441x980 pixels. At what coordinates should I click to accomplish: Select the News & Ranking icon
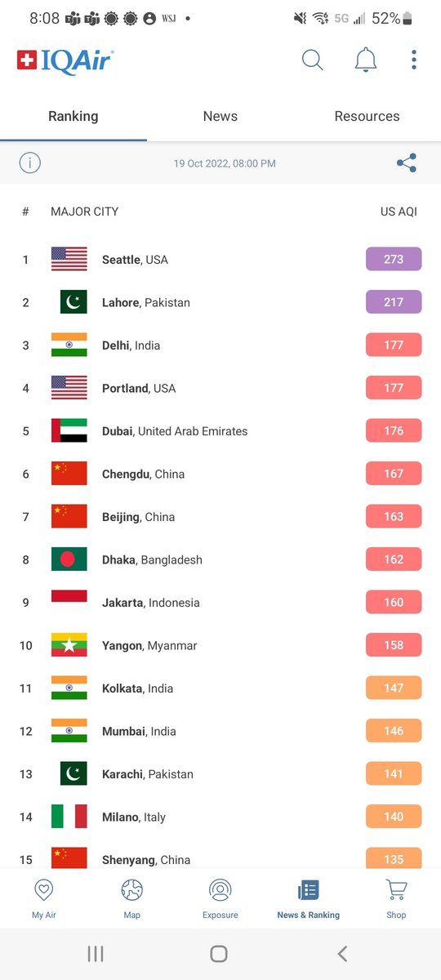pyautogui.click(x=308, y=889)
